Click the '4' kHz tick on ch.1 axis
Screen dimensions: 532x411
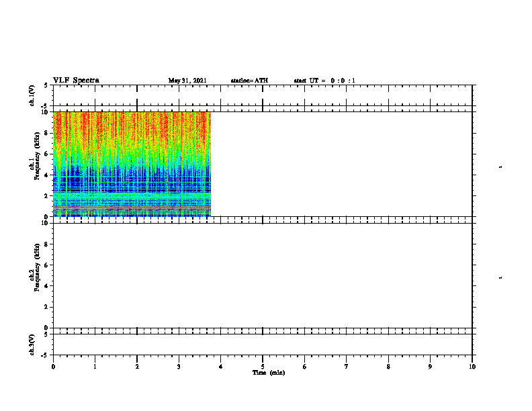pos(46,175)
